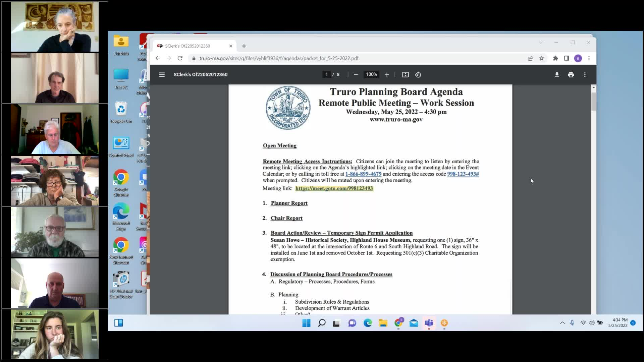Print the PDF document

tap(571, 74)
